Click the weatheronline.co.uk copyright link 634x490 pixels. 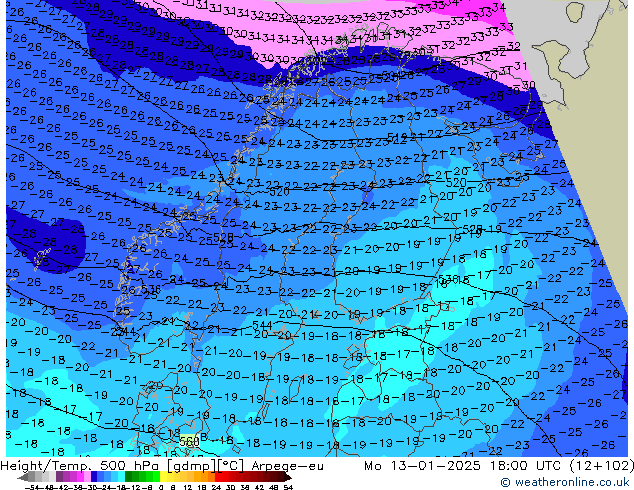(x=565, y=482)
